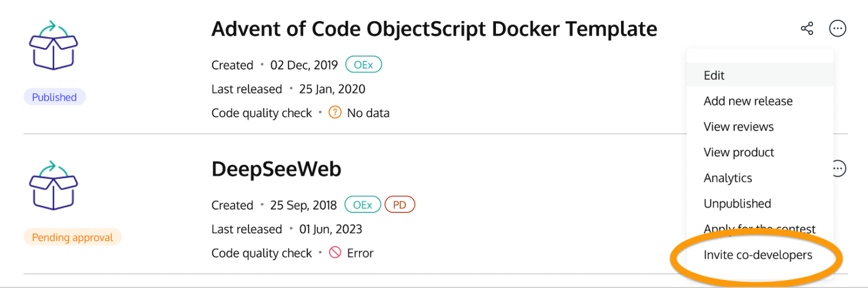Click the share icon for Advent of Code

tap(807, 28)
